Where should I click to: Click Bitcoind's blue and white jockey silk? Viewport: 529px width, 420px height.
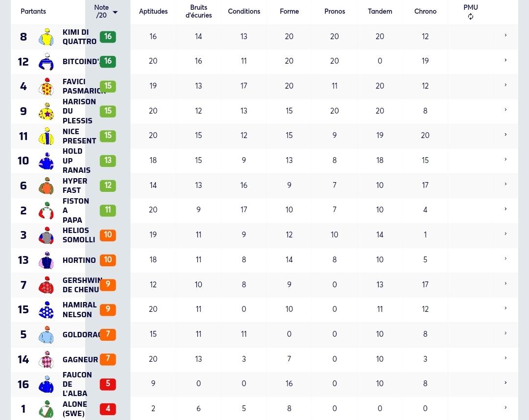(x=46, y=62)
